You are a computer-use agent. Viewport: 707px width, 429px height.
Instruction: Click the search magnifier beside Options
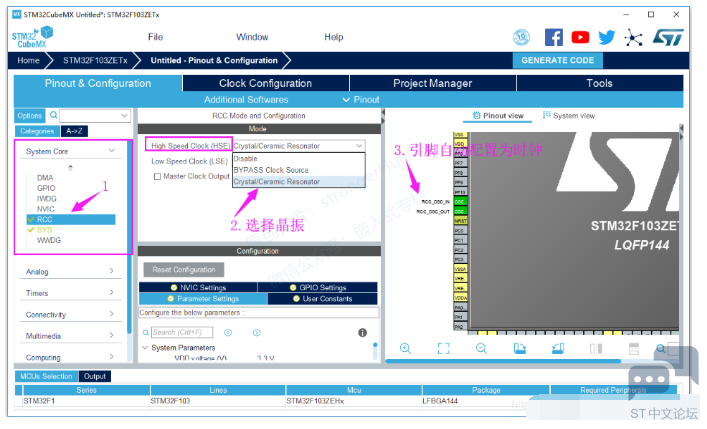click(54, 115)
